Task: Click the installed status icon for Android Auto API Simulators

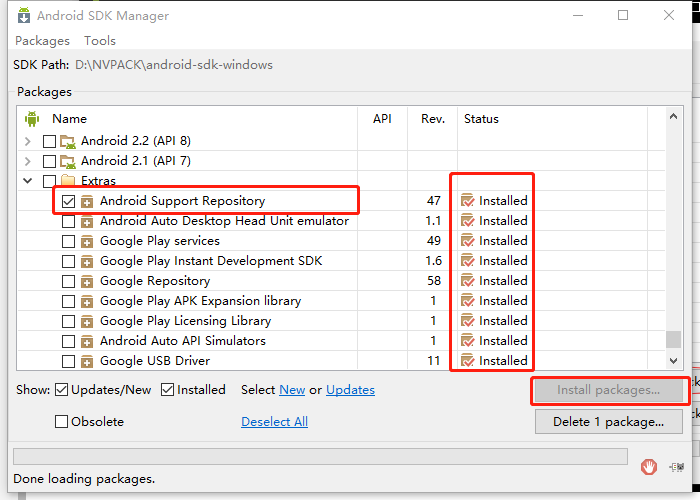Action: [x=467, y=341]
